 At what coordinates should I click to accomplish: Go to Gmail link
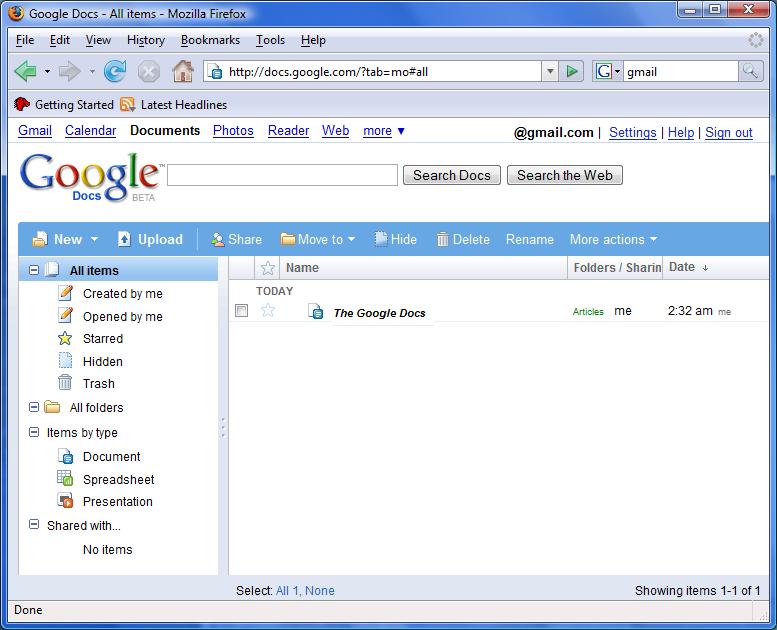point(35,131)
